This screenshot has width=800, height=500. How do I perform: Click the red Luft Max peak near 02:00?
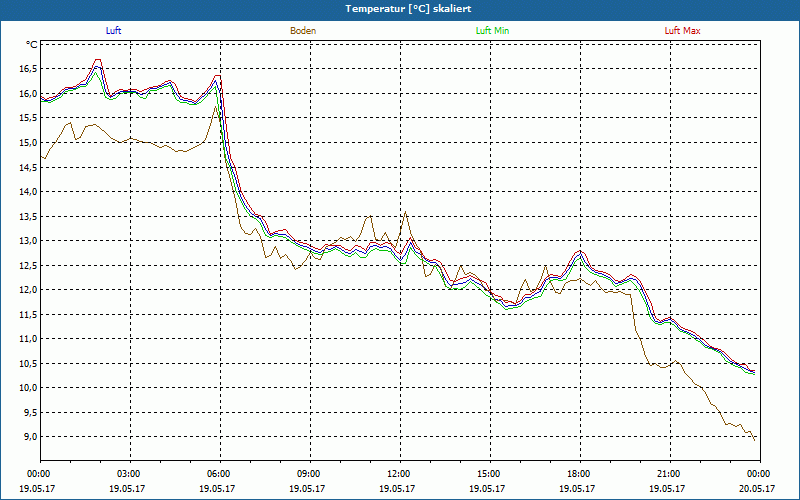(x=98, y=60)
